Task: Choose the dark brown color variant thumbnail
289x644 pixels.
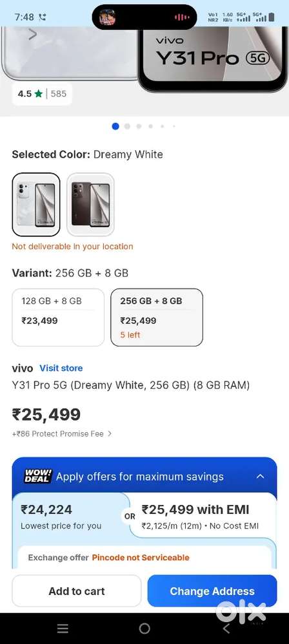Action: tap(90, 205)
